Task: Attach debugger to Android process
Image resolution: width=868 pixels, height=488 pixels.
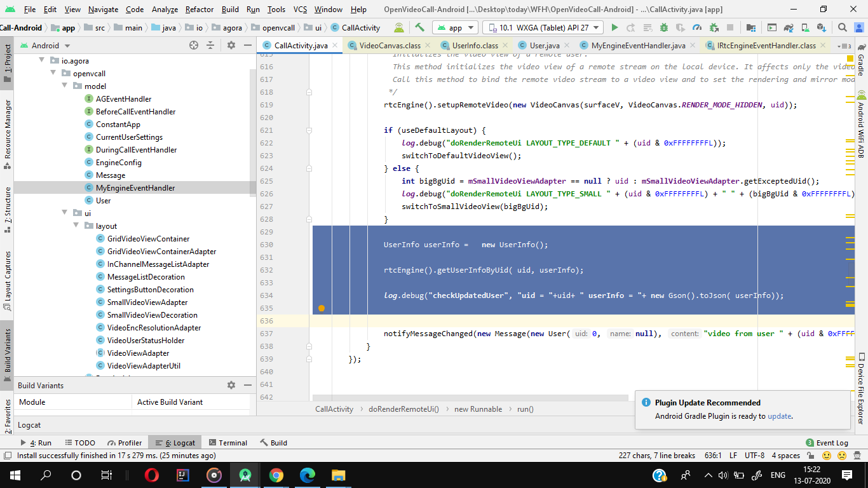Action: [x=714, y=28]
